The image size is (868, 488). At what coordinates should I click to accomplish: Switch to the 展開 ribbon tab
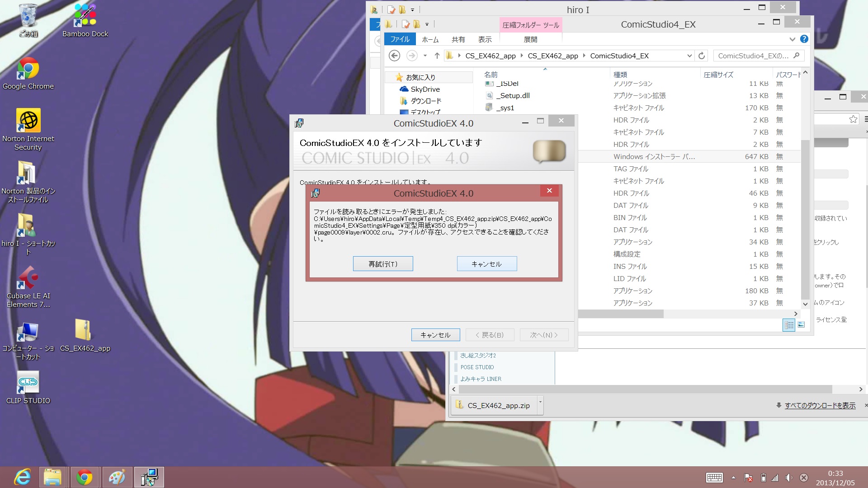(x=530, y=39)
